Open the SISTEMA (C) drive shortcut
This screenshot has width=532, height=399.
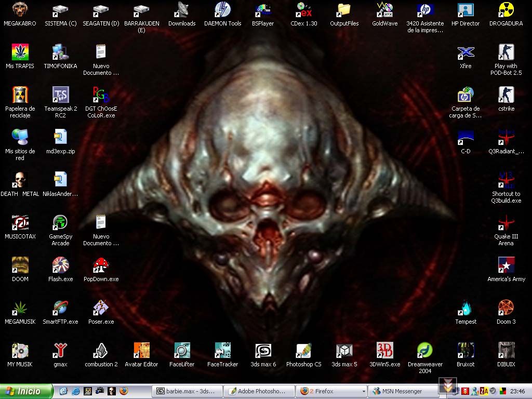point(60,9)
